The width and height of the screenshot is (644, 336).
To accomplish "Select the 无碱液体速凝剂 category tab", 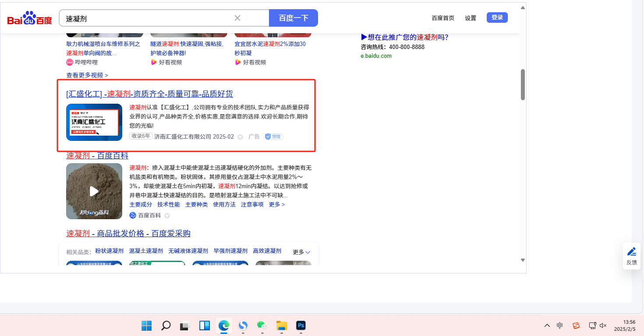I will 188,251.
